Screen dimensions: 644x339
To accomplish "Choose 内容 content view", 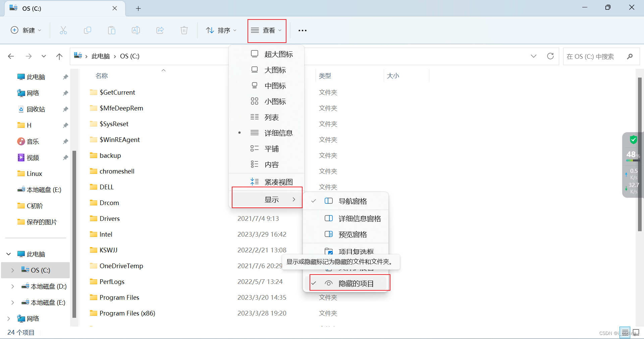I will click(x=267, y=164).
